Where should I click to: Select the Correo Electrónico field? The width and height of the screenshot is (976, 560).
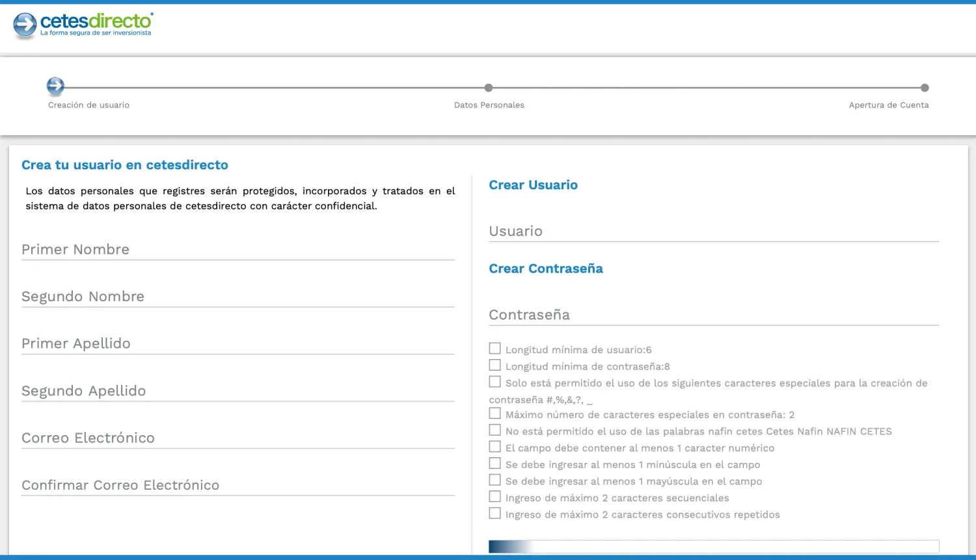point(238,438)
